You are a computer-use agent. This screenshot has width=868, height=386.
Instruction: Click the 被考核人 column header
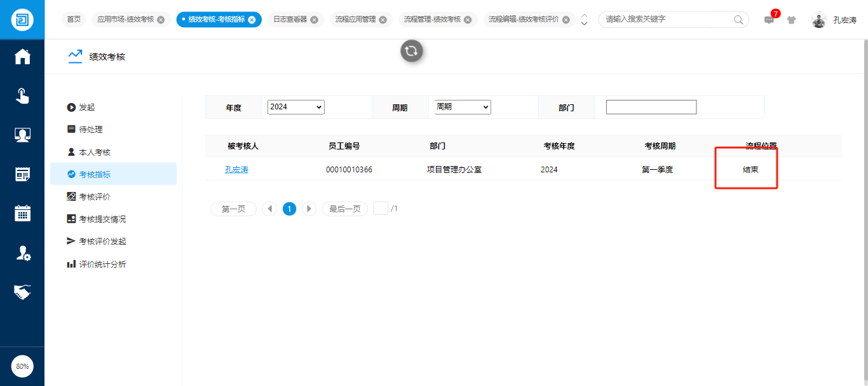pyautogui.click(x=243, y=146)
